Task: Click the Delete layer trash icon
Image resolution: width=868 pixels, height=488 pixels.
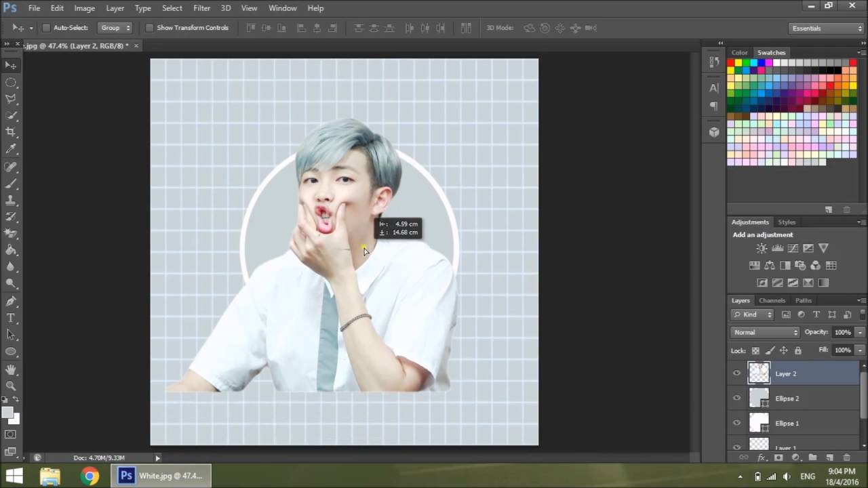Action: click(846, 458)
